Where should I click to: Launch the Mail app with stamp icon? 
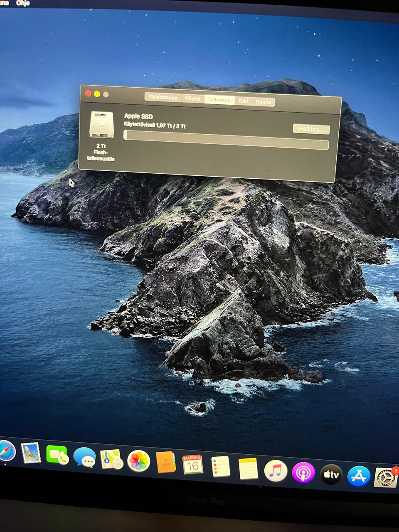pos(31,453)
